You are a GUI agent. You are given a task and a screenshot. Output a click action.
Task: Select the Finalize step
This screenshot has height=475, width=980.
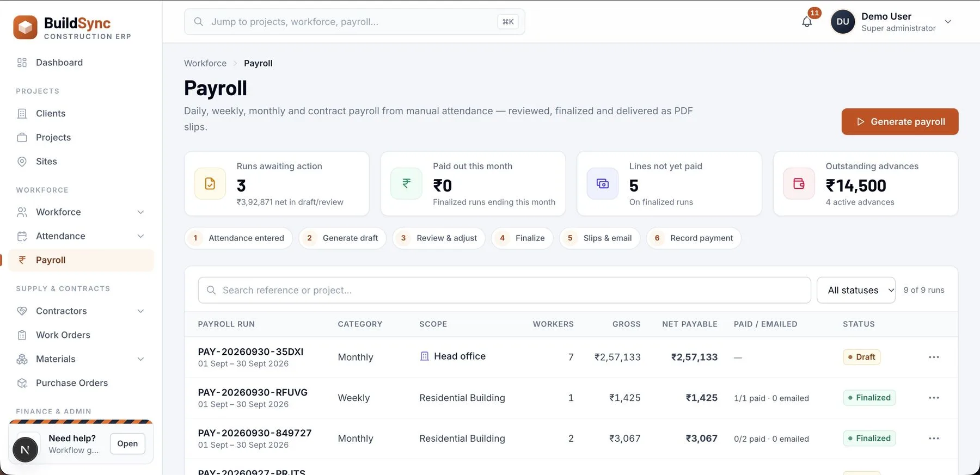coord(522,238)
